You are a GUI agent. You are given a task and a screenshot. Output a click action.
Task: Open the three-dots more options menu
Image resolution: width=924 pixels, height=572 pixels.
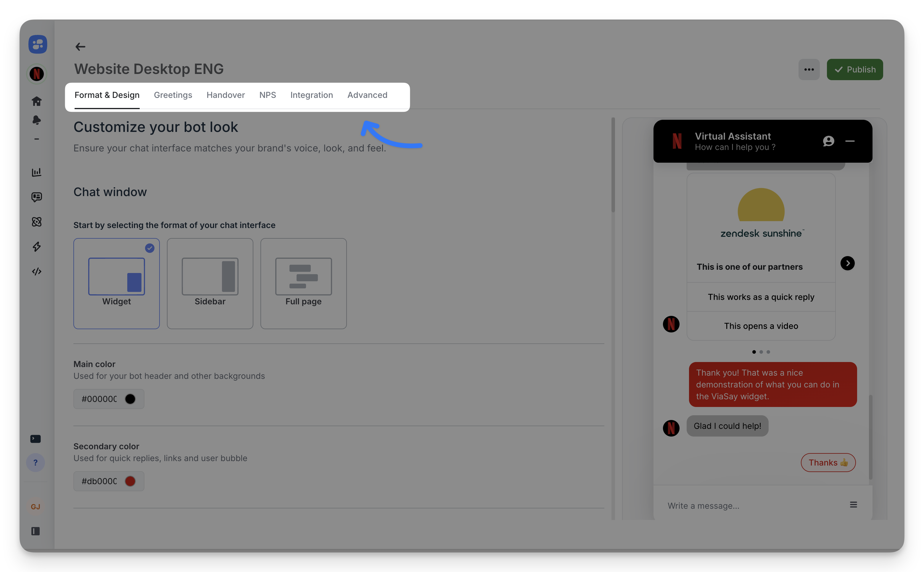[x=809, y=69]
